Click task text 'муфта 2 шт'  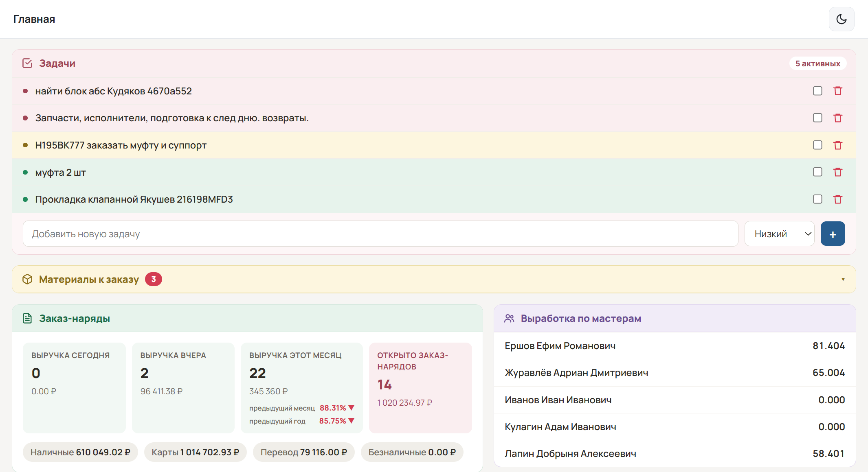tap(60, 172)
